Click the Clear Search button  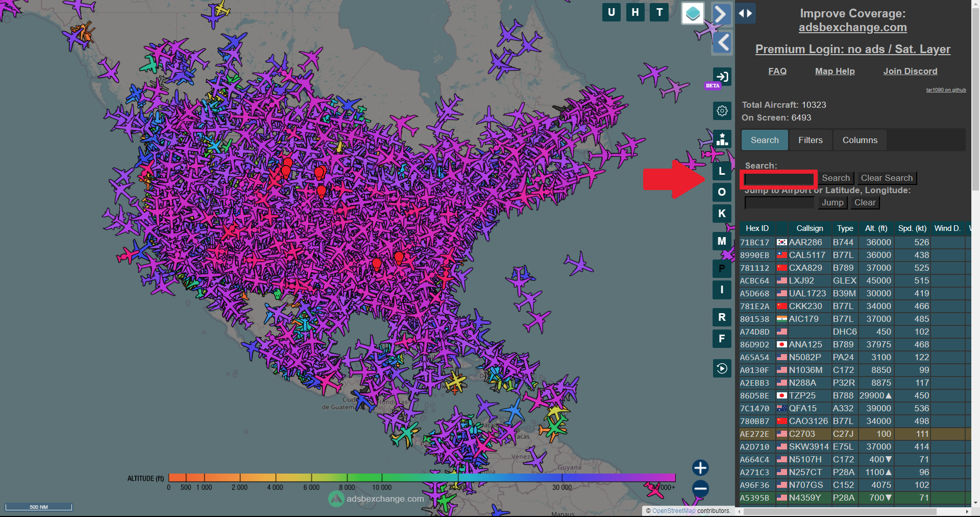(887, 178)
